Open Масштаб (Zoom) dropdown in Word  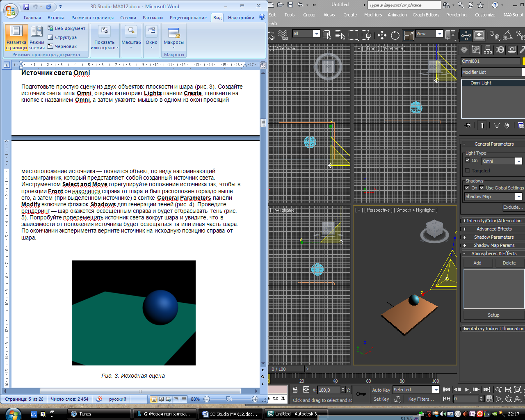tap(131, 37)
